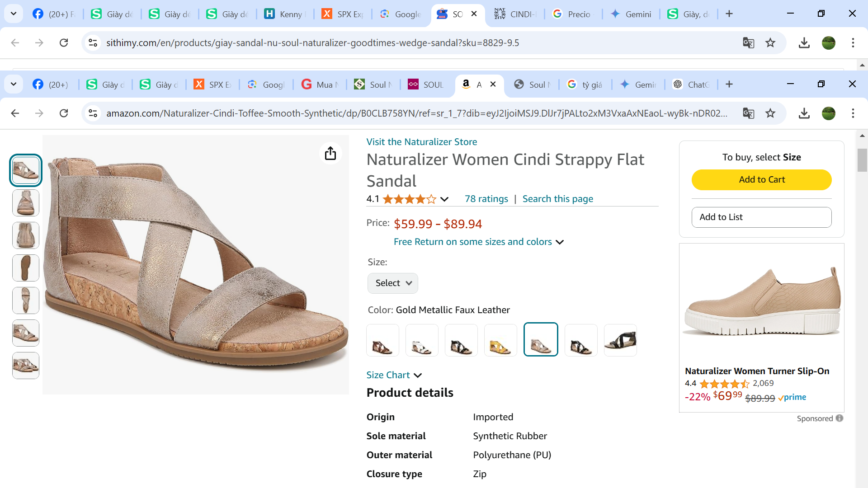View the sole bottom thumbnail image
Image resolution: width=868 pixels, height=488 pixels.
click(26, 268)
